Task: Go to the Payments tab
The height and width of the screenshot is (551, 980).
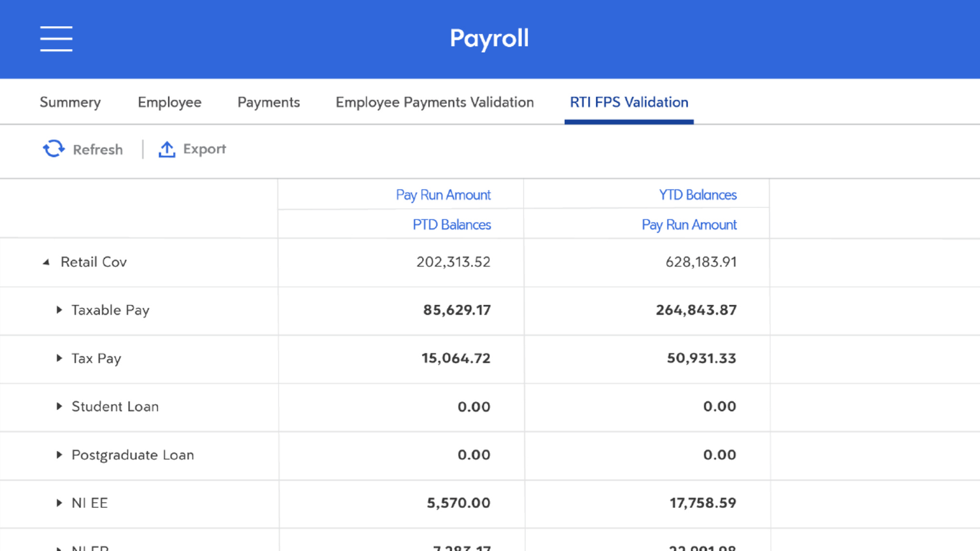Action: click(x=269, y=102)
